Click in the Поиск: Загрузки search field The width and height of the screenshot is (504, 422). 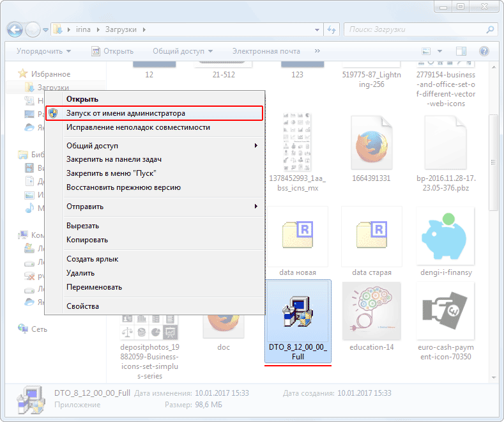(x=415, y=29)
